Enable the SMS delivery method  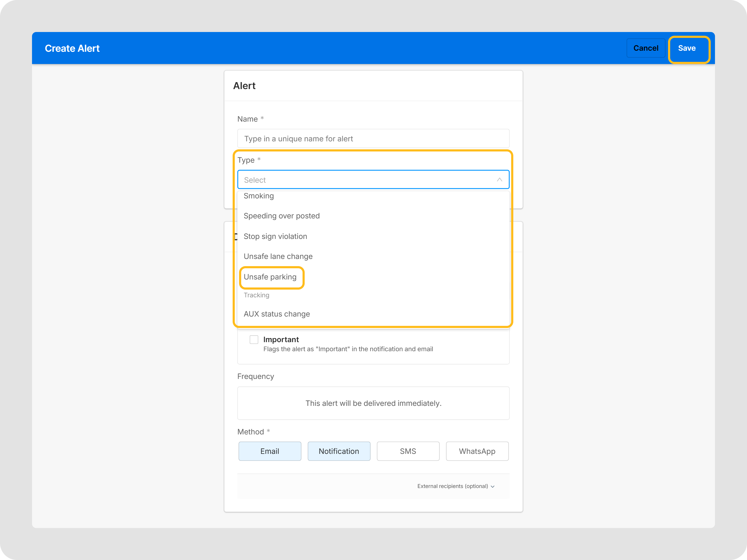(408, 451)
